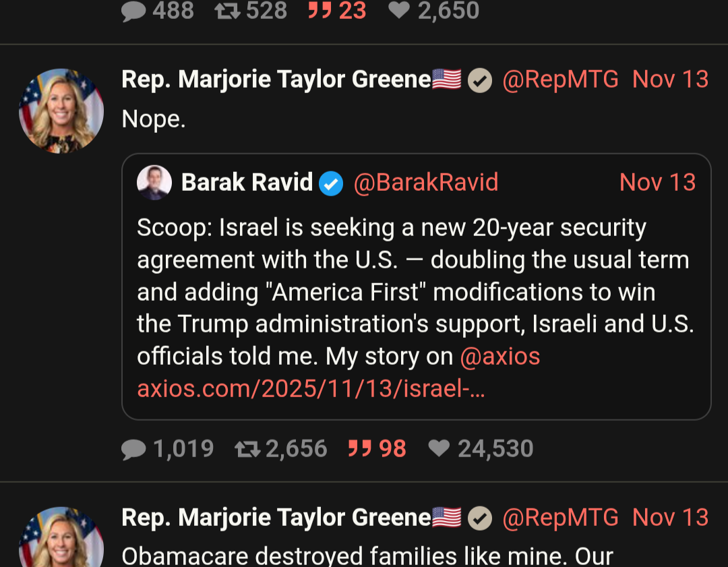The width and height of the screenshot is (728, 567).
Task: Click the heart icon showing 24,530 likes
Action: [x=439, y=449]
